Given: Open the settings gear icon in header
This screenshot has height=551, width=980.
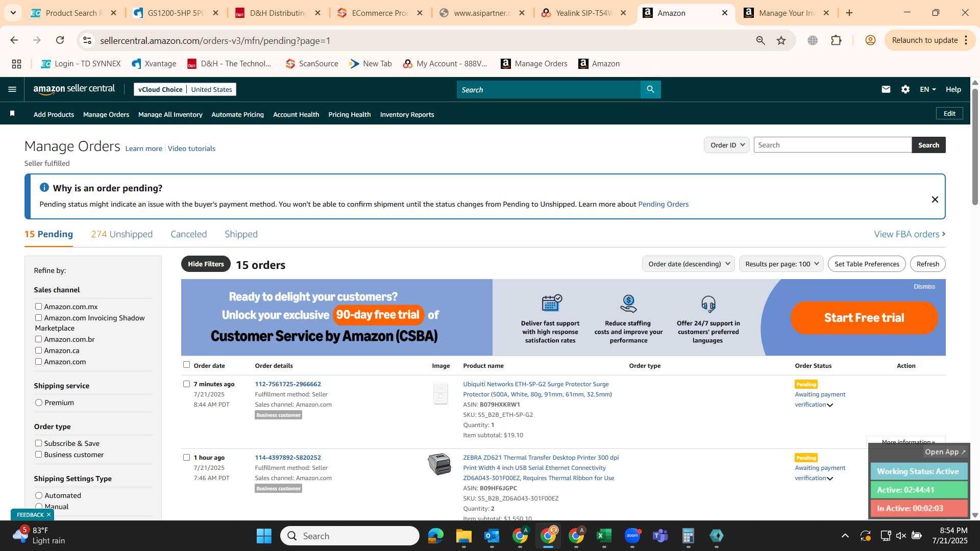Looking at the screenshot, I should click(905, 89).
